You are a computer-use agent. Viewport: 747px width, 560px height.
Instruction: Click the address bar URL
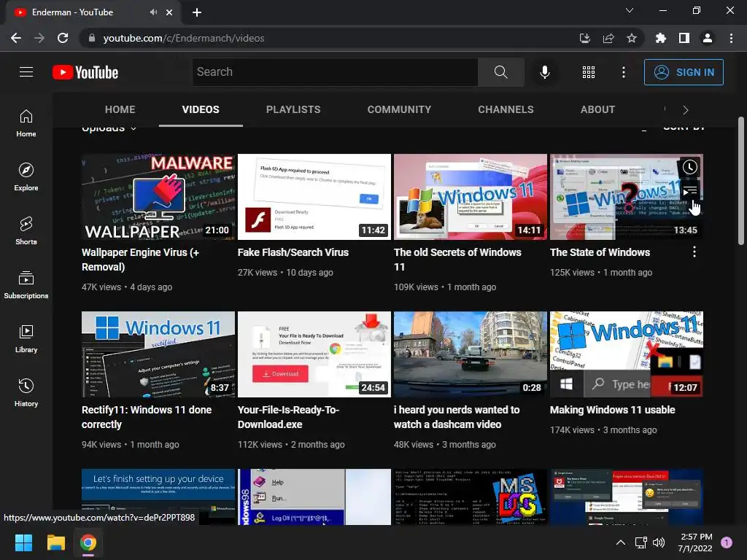184,38
